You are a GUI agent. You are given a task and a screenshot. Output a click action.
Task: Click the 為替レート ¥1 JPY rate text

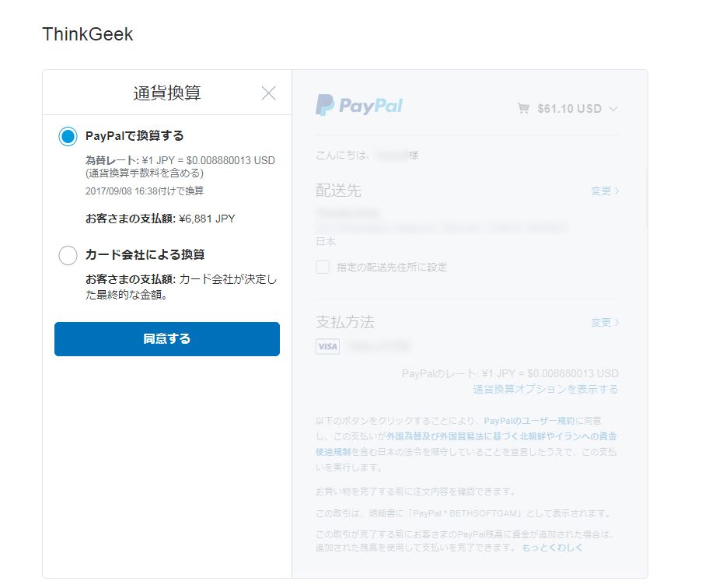point(180,160)
